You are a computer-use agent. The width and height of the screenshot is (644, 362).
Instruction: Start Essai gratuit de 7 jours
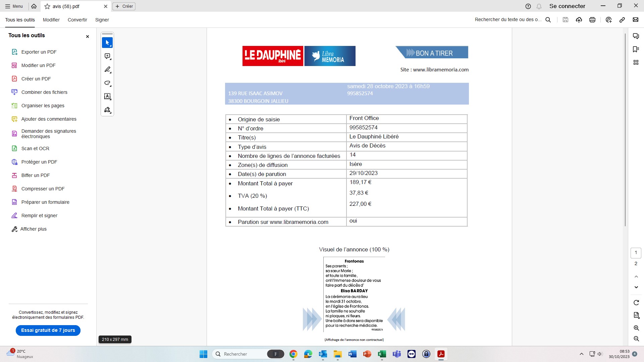[48, 330]
